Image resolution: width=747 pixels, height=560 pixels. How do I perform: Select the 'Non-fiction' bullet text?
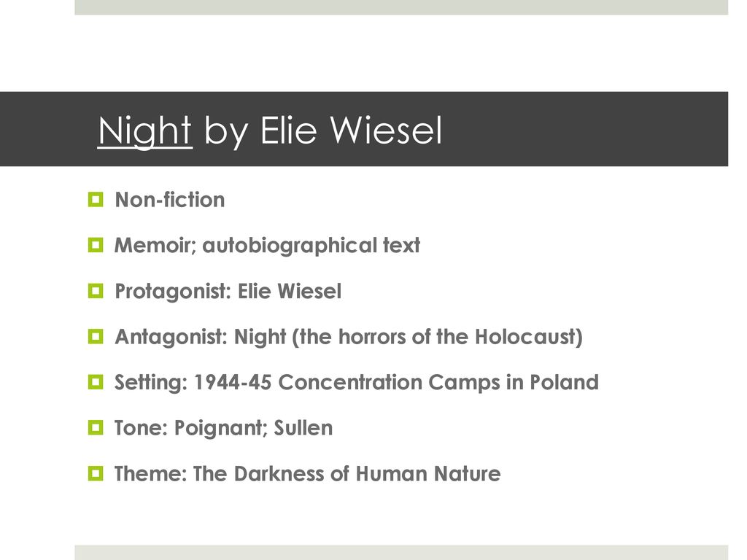click(170, 200)
